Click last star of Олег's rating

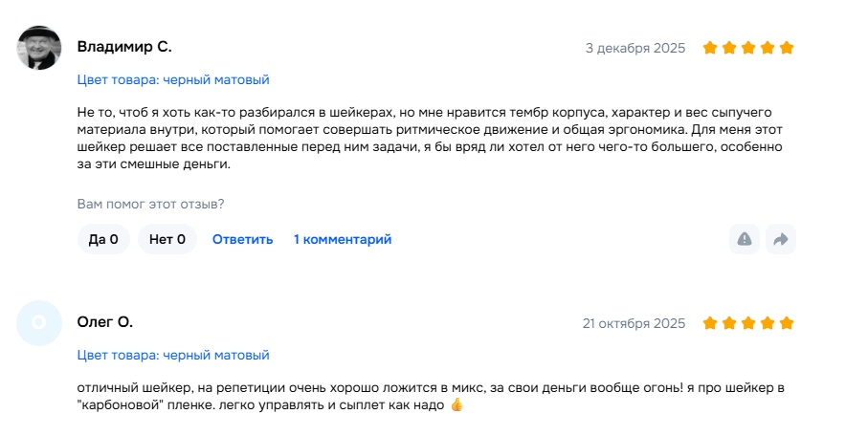787,323
